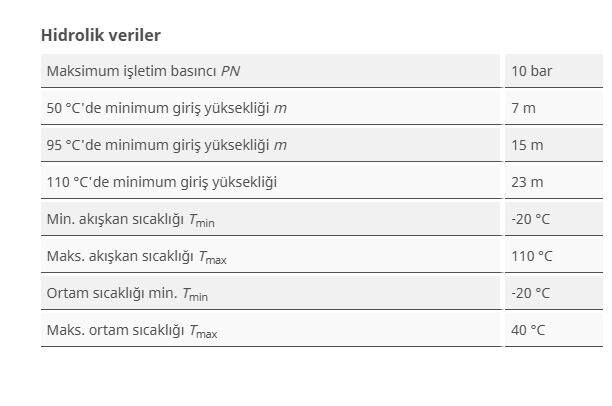Click the "23 m" value cell
Viewport: 612px width, 406px height.
[x=527, y=182]
